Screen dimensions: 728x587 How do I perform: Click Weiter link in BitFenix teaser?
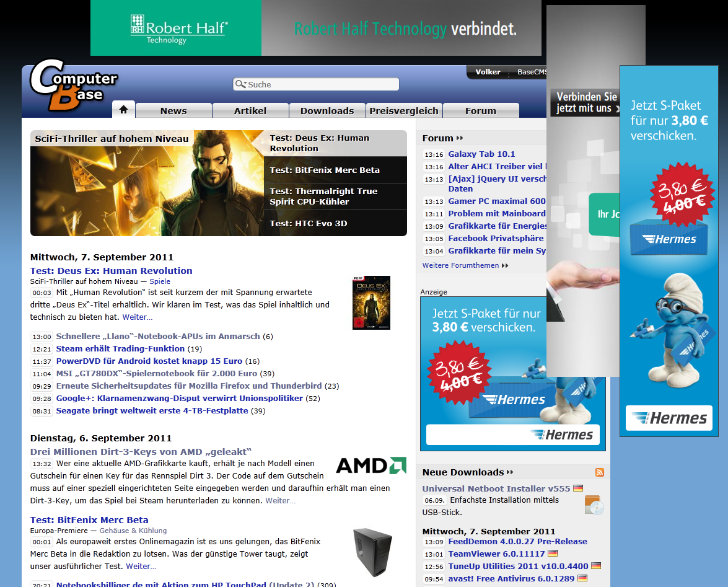(x=141, y=567)
